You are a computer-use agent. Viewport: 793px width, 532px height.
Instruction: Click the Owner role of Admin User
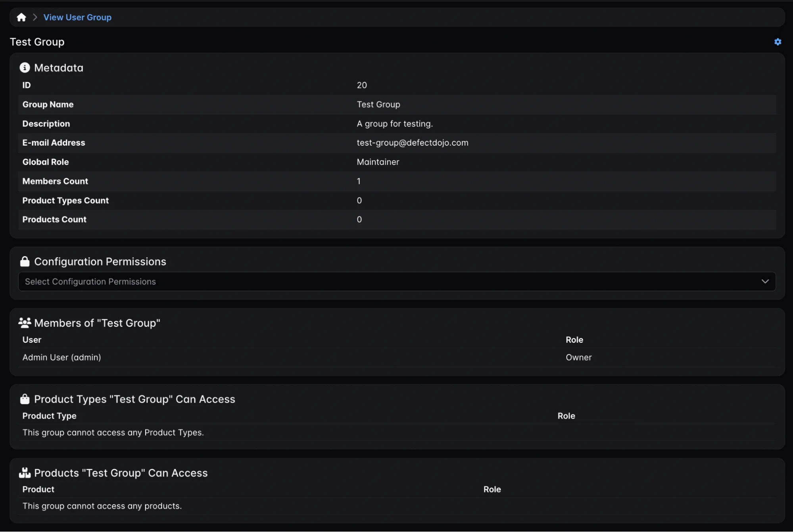(x=578, y=357)
